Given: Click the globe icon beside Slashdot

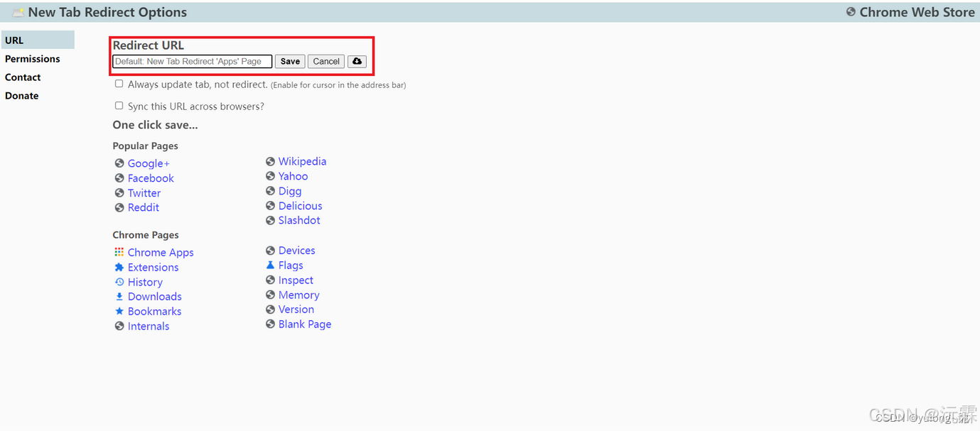Looking at the screenshot, I should pos(270,221).
